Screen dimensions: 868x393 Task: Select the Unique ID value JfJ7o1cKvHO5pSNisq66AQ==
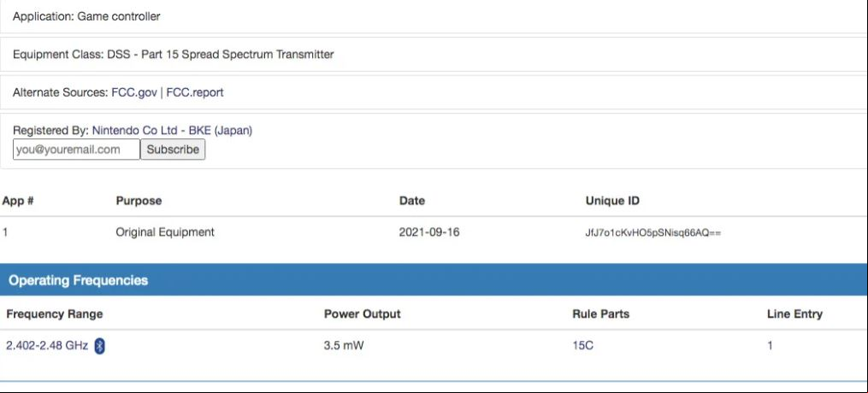coord(653,232)
